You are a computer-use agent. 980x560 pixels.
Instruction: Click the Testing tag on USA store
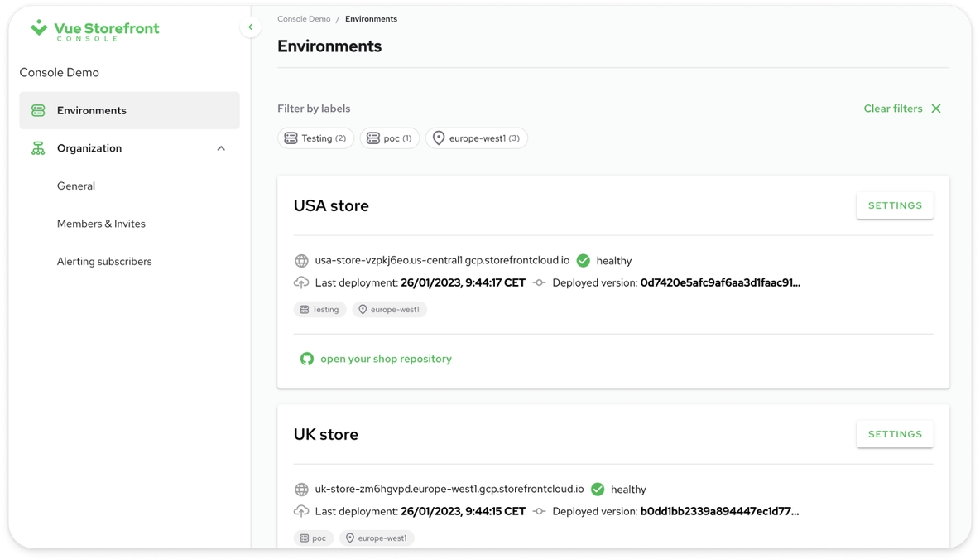[319, 310]
